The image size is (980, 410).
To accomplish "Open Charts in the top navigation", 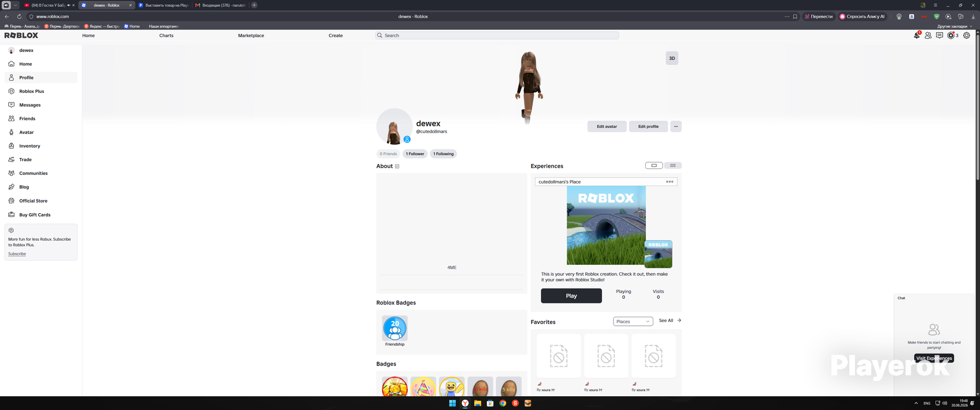I will pos(166,35).
